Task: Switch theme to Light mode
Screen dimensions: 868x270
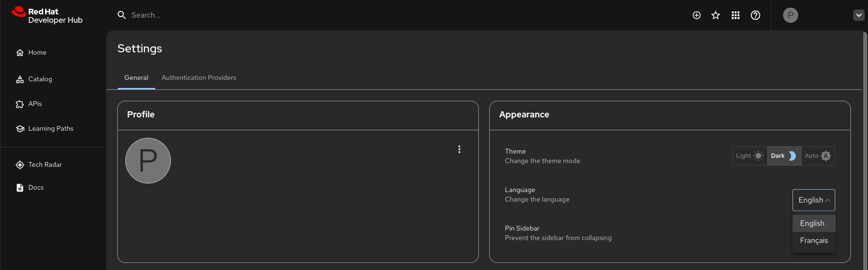Action: click(750, 156)
